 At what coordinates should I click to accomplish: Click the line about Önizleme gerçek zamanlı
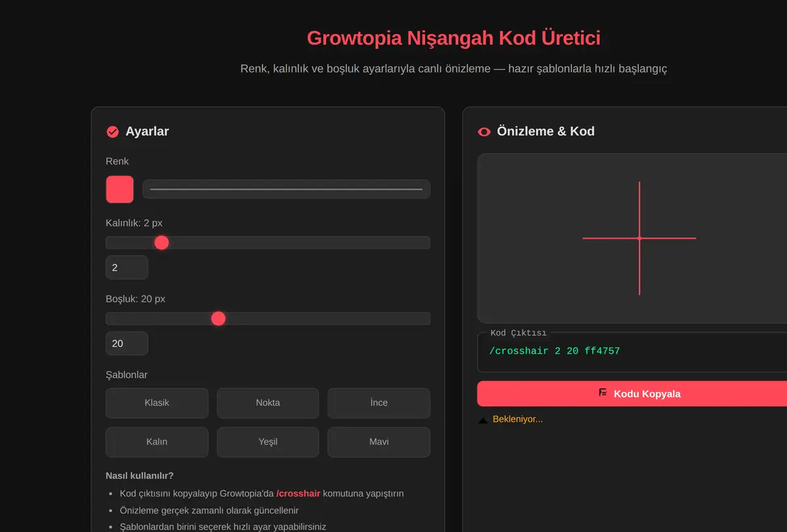[209, 510]
